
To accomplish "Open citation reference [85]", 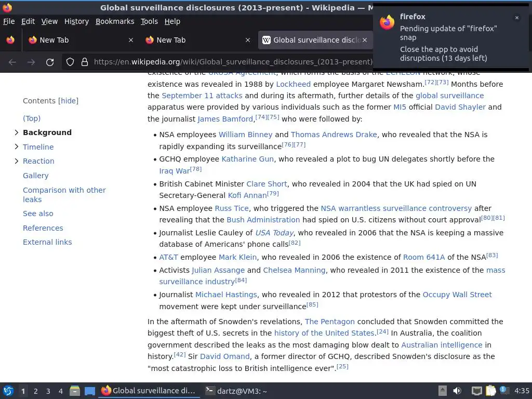I will point(312,304).
